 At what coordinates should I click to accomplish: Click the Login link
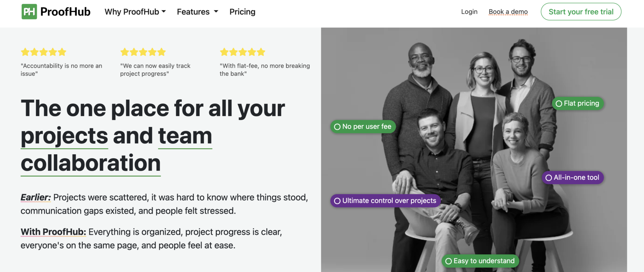469,12
